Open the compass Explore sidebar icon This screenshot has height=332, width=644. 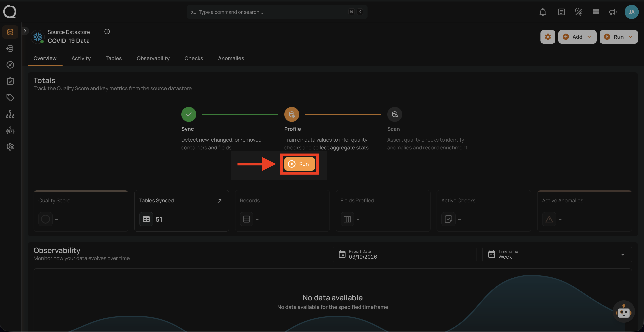point(10,65)
